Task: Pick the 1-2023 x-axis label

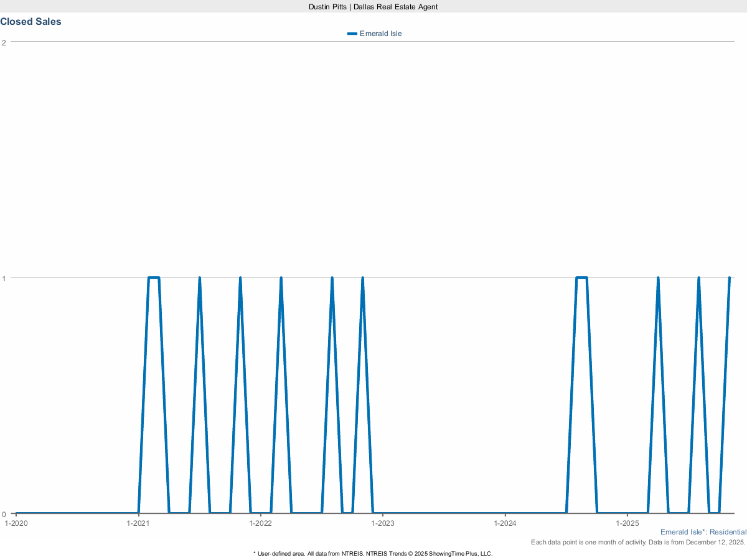Action: coord(383,523)
